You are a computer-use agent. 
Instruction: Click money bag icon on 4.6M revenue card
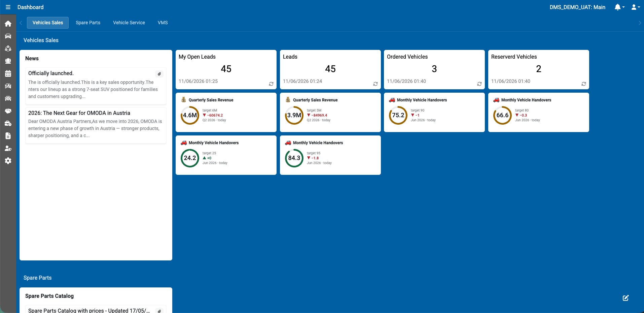(x=184, y=100)
